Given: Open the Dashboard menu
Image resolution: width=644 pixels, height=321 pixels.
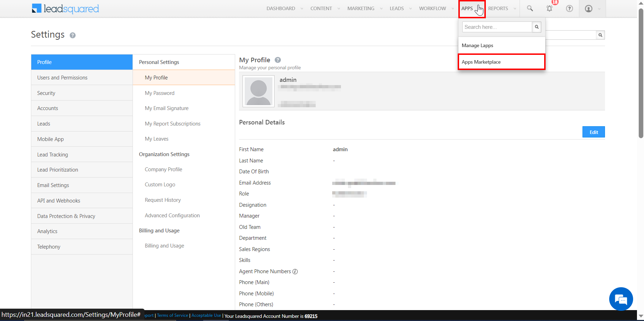Looking at the screenshot, I should (x=281, y=8).
